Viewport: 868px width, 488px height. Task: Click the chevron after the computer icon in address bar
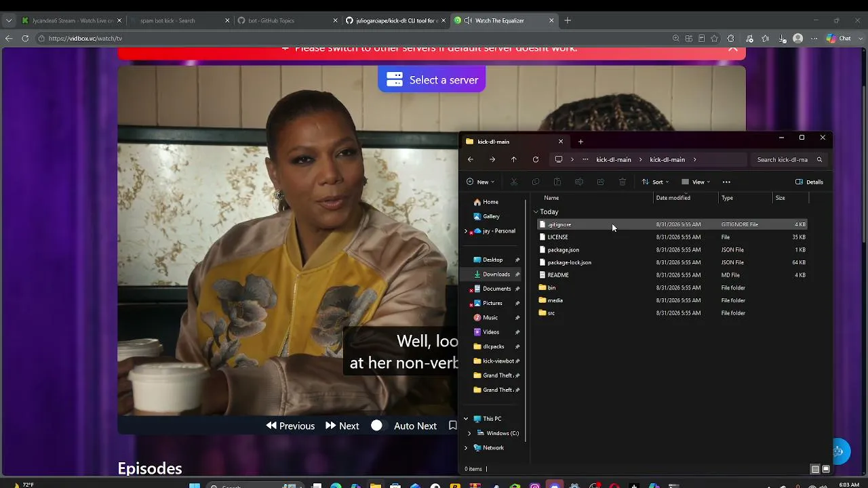point(572,160)
